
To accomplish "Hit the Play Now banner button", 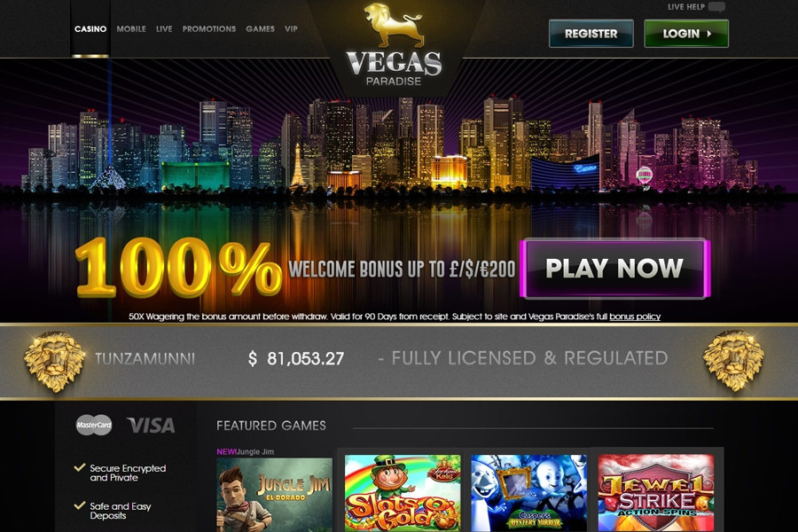I will [x=614, y=269].
